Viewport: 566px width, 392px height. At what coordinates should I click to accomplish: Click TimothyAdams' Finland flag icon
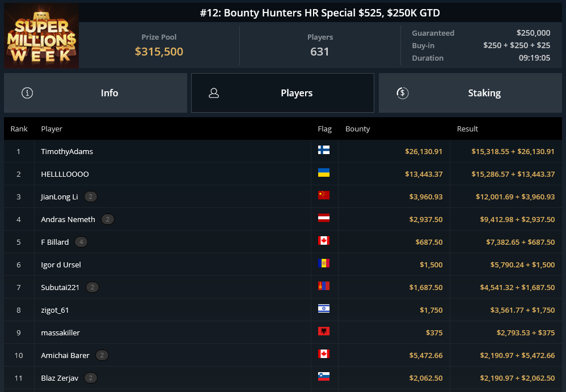324,150
